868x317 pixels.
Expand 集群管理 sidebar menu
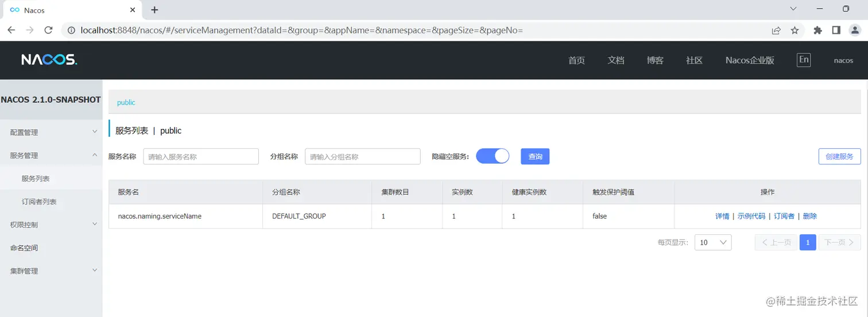coord(51,270)
